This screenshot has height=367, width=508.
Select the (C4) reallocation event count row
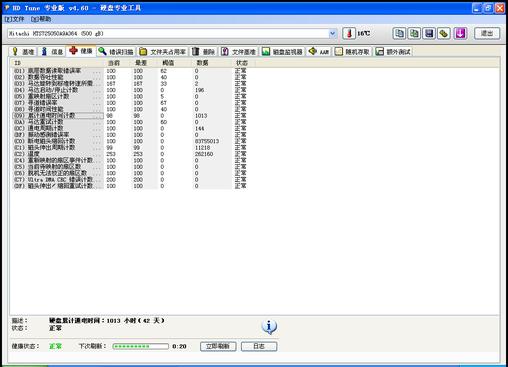tap(130, 160)
